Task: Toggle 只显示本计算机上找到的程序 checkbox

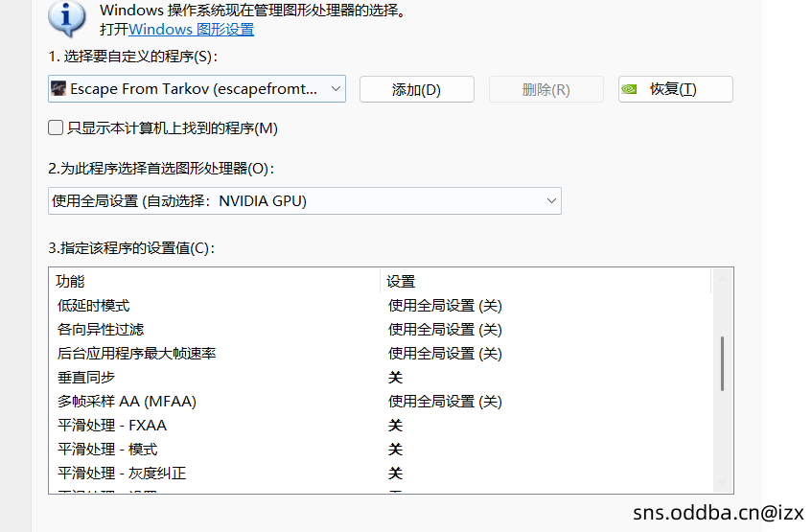Action: click(x=56, y=127)
